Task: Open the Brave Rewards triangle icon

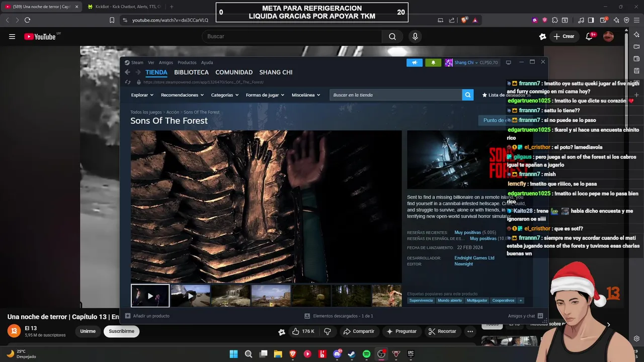Action: pos(475,20)
